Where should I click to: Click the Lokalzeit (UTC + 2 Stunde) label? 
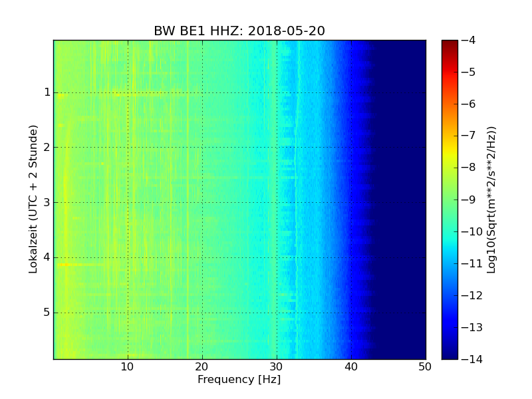click(33, 199)
